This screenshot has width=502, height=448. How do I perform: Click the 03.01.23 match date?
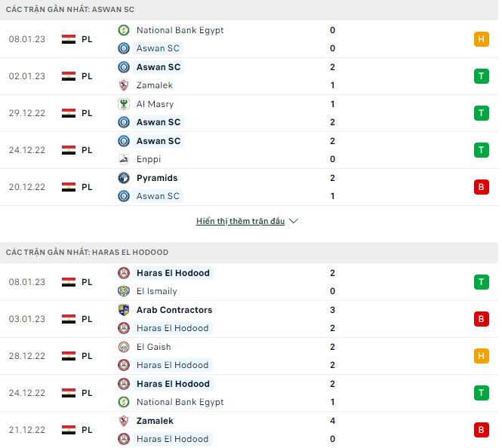27,319
